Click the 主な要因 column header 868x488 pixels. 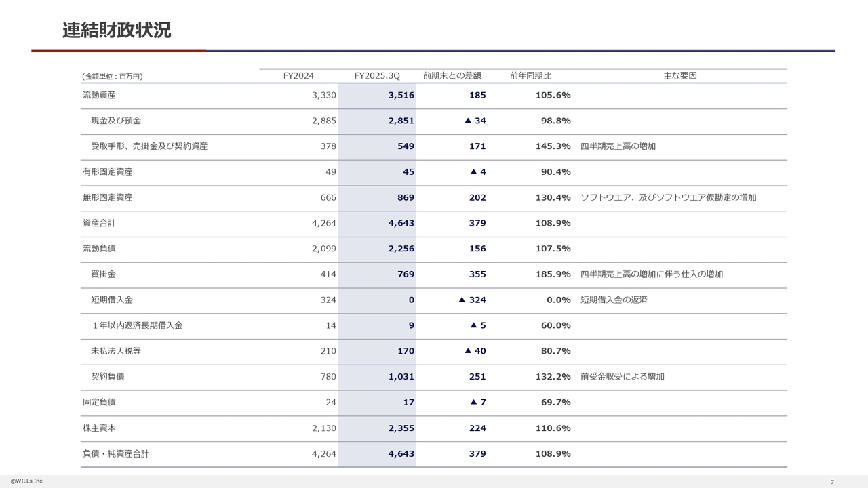point(679,76)
